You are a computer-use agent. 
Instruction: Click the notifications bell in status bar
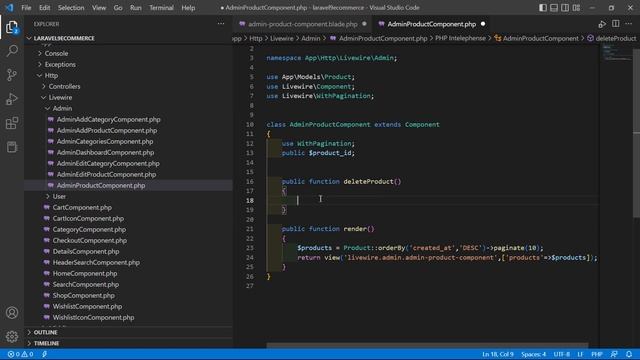click(629, 354)
